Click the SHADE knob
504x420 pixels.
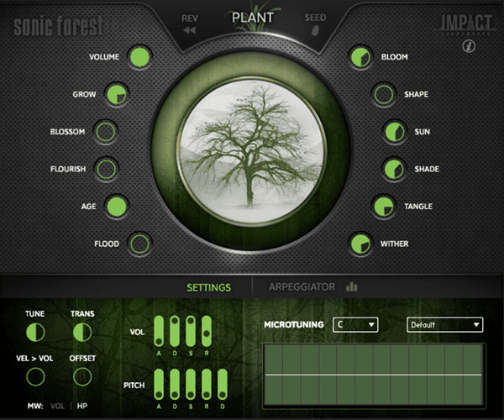[394, 169]
